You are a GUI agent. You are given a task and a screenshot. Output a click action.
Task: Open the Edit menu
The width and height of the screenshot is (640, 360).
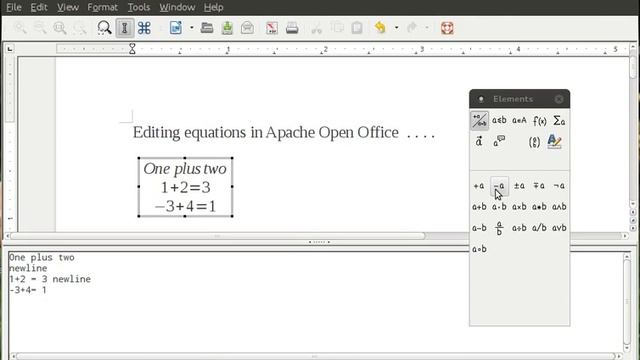point(39,7)
